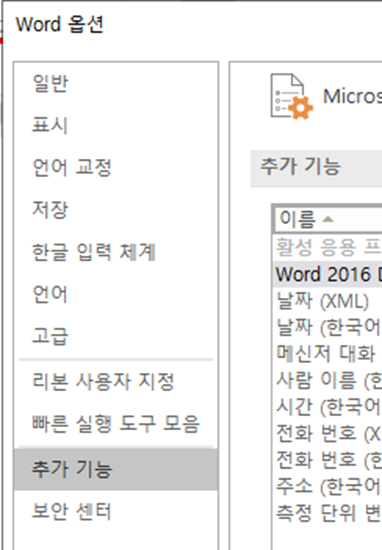Select the 측정 단위 add-in row
This screenshot has height=550, width=382.
(x=328, y=513)
